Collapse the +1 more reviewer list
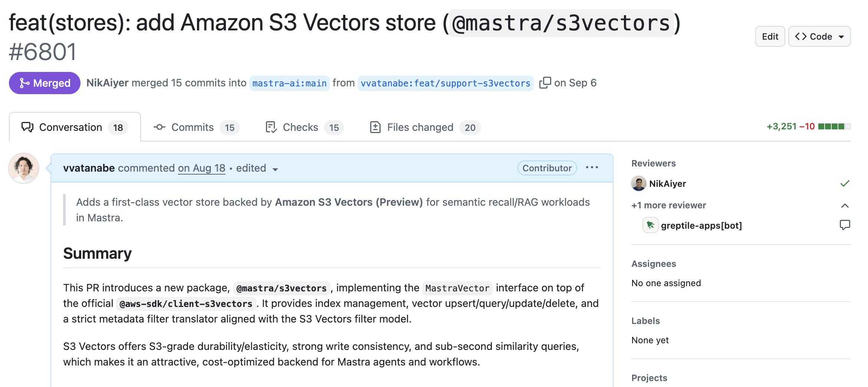868x387 pixels. (x=845, y=205)
